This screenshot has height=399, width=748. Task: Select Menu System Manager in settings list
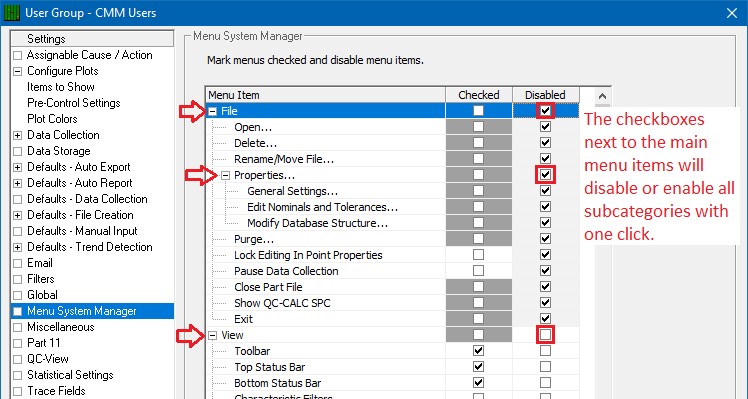[82, 311]
